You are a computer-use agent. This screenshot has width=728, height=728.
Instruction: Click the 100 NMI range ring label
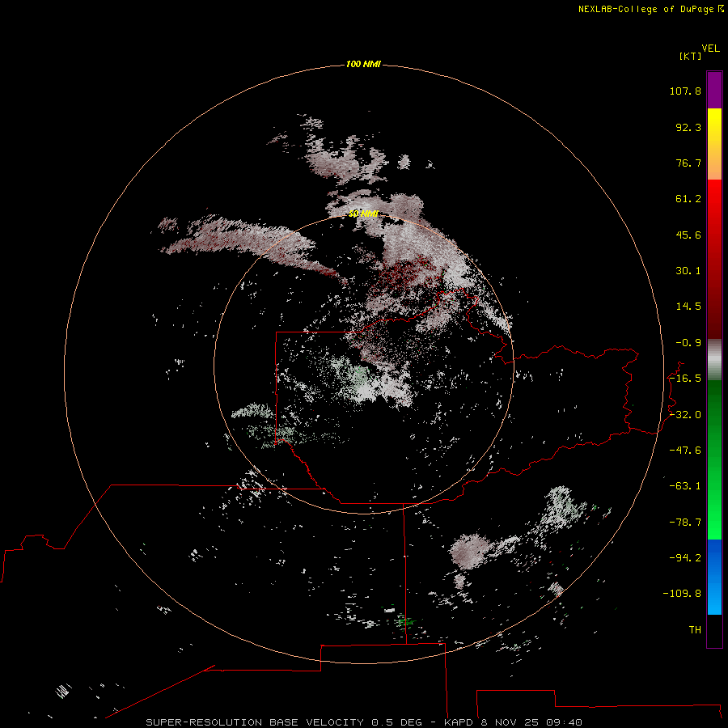pos(363,64)
